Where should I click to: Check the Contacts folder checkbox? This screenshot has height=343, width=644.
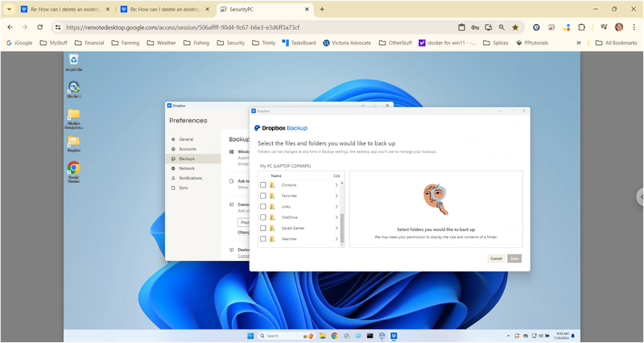(x=263, y=185)
